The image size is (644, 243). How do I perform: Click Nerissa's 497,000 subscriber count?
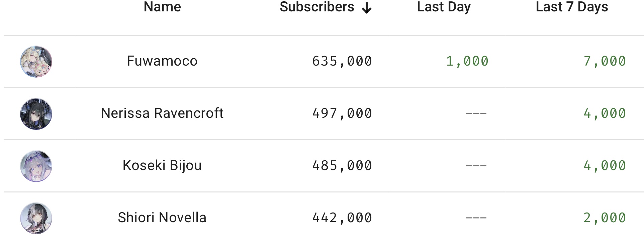342,113
